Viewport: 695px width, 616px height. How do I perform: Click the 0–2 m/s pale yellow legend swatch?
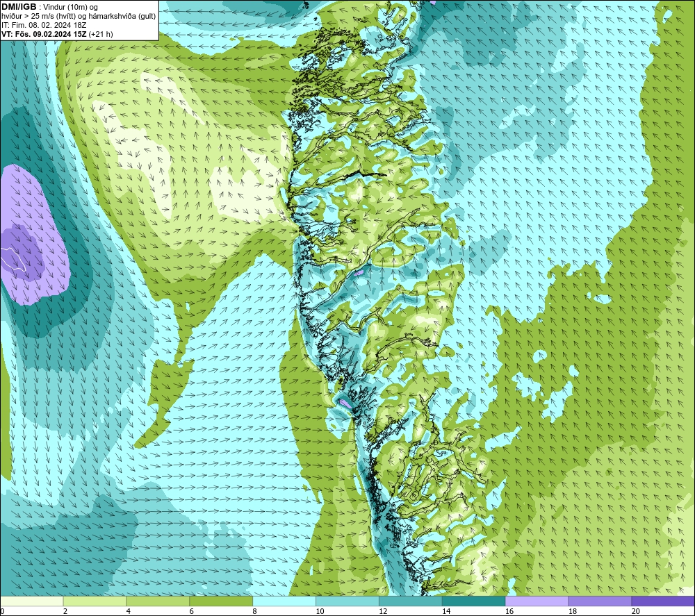click(31, 601)
